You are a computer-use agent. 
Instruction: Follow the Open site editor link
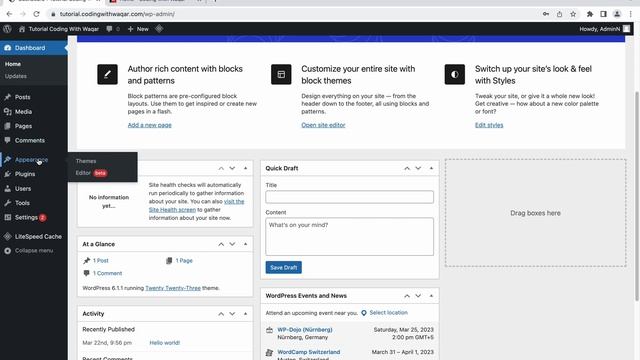[323, 125]
